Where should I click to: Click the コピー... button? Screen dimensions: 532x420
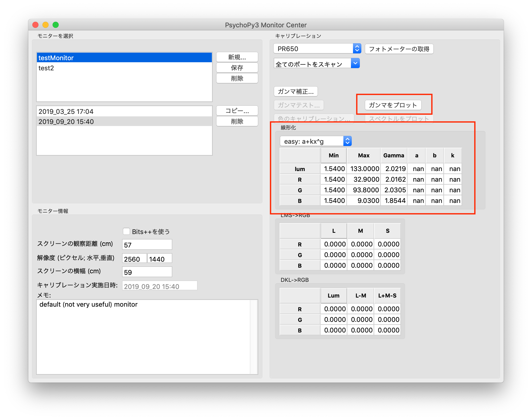[237, 111]
